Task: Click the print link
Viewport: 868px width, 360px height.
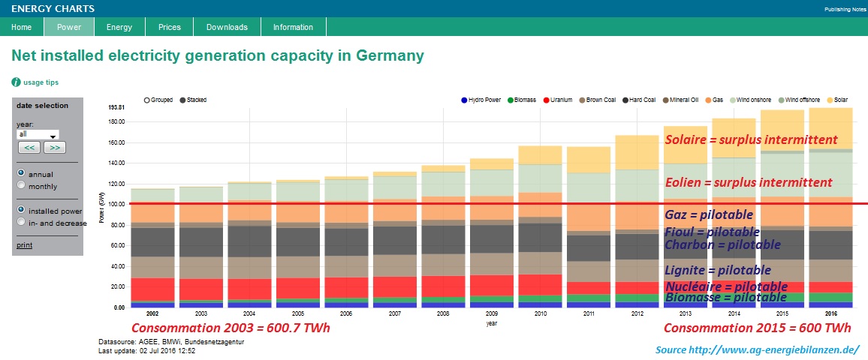Action: 24,245
